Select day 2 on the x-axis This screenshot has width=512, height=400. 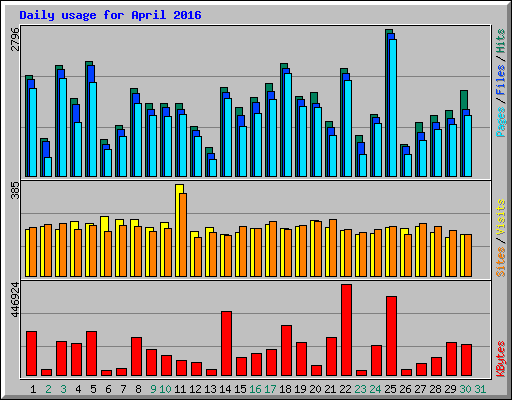48,389
